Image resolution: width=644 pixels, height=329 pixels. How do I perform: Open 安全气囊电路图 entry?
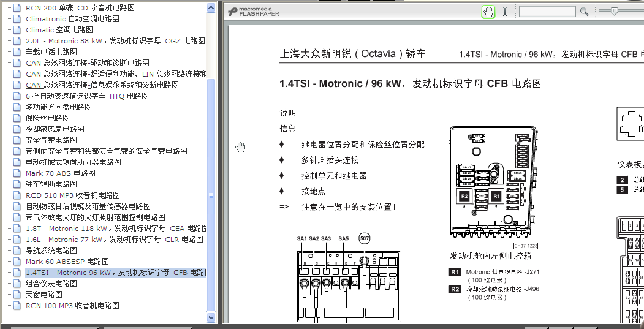tap(51, 140)
